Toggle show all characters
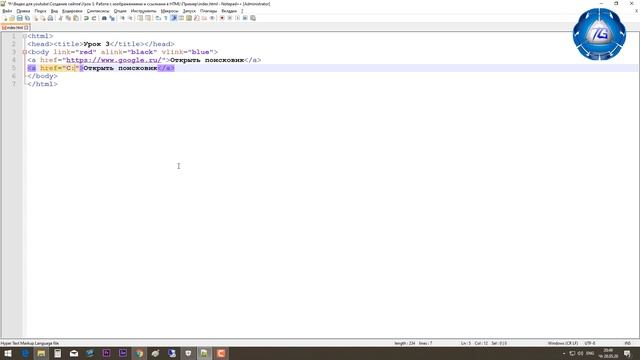Screen dimensions: 640x360 pos(166,18)
